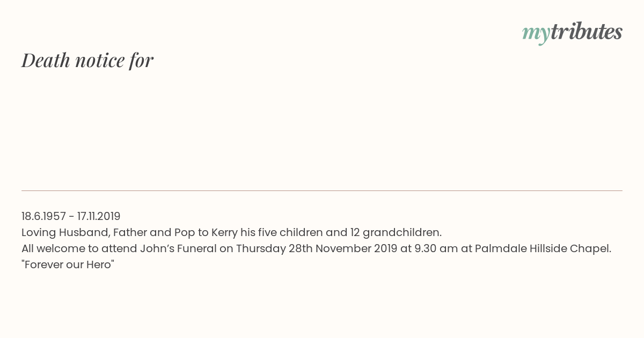Click the dark "tributes" part of logo
644x338 pixels.
point(587,32)
